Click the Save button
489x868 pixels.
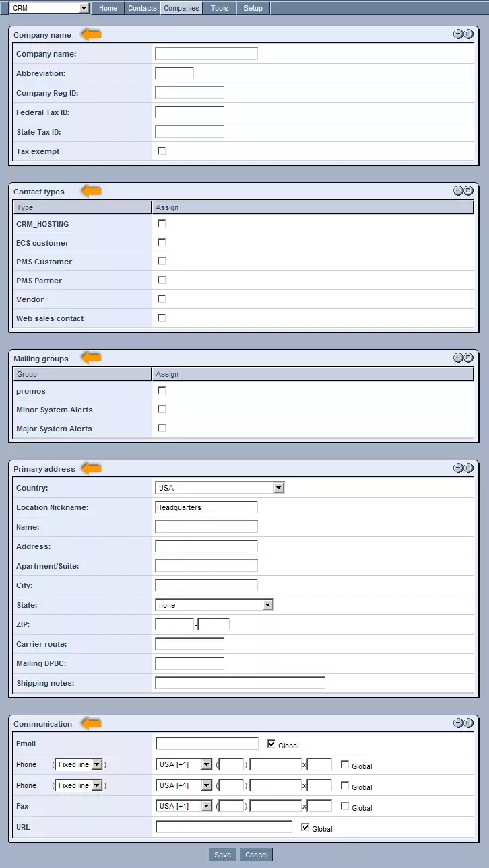pos(223,855)
